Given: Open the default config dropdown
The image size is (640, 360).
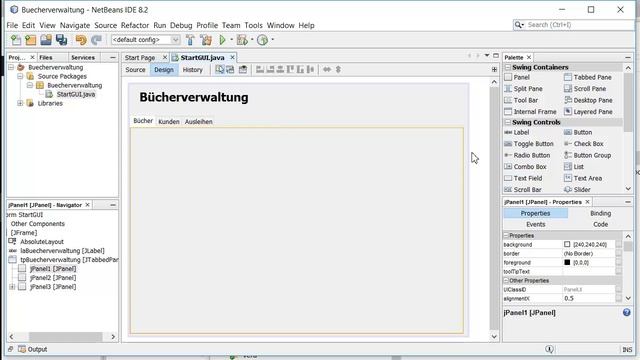Looking at the screenshot, I should 175,40.
